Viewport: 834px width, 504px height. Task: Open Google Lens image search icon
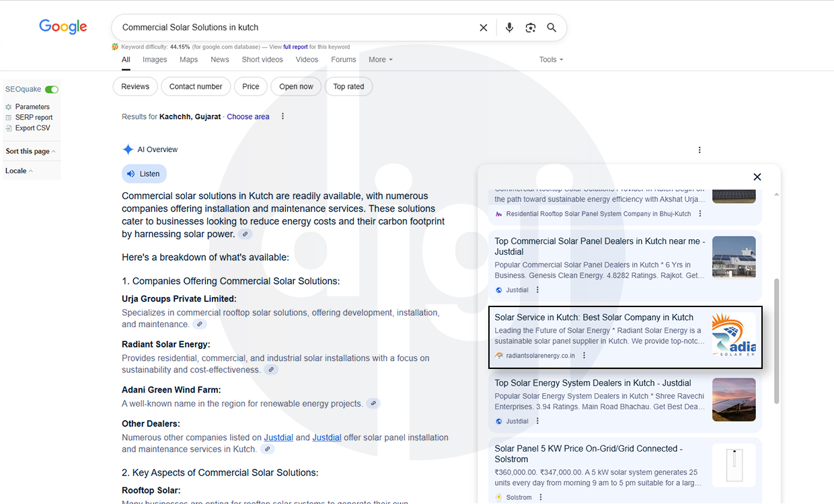[x=531, y=28]
